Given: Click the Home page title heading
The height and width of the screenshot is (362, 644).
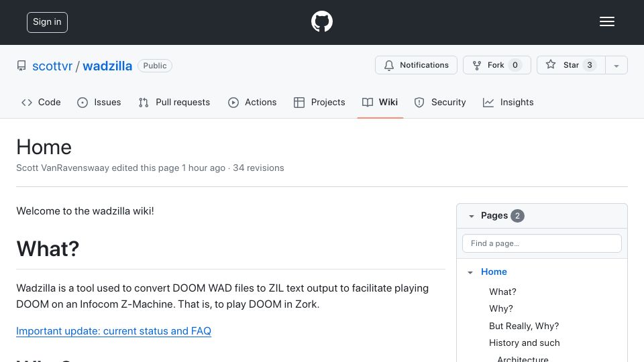Looking at the screenshot, I should [44, 147].
